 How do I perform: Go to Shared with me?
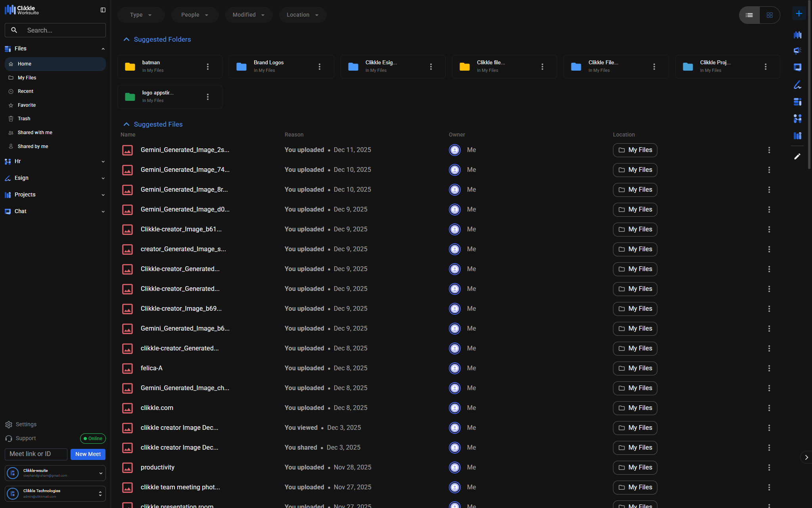35,133
